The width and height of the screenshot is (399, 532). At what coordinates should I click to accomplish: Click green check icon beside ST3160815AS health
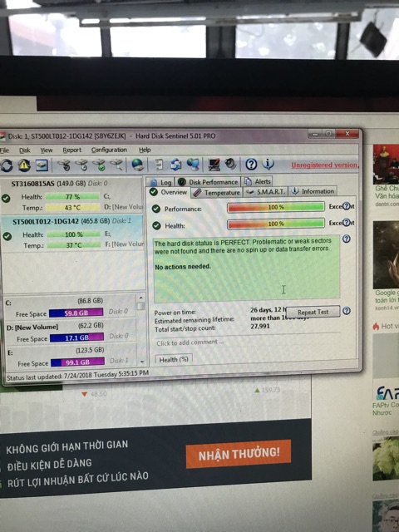(x=6, y=198)
